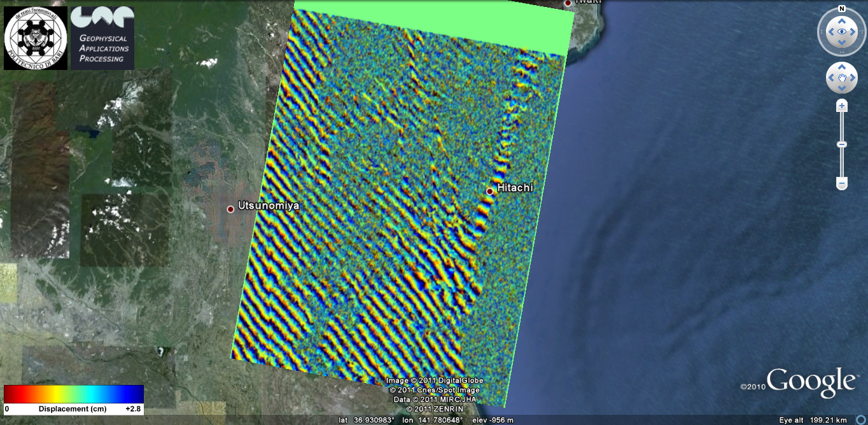The image size is (868, 425).
Task: Click the N north-up compass marker
Action: (x=841, y=9)
